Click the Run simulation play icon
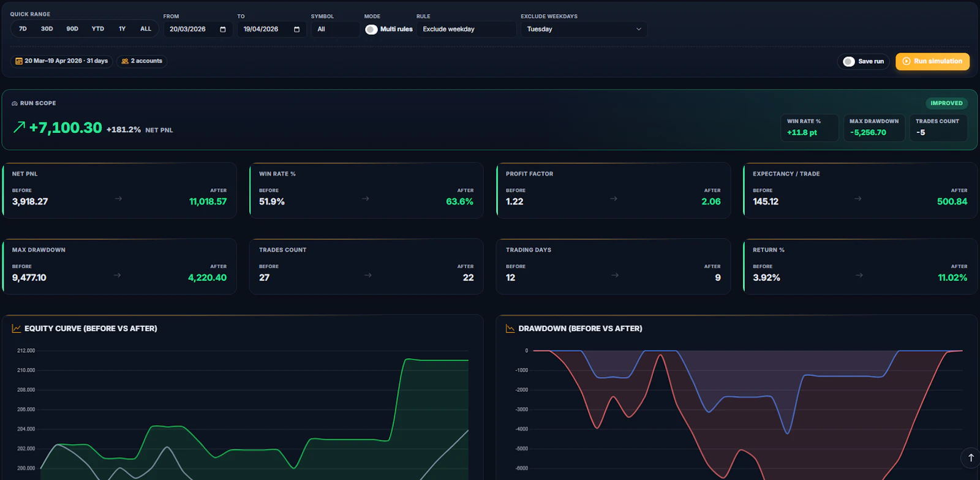980x480 pixels. 907,61
